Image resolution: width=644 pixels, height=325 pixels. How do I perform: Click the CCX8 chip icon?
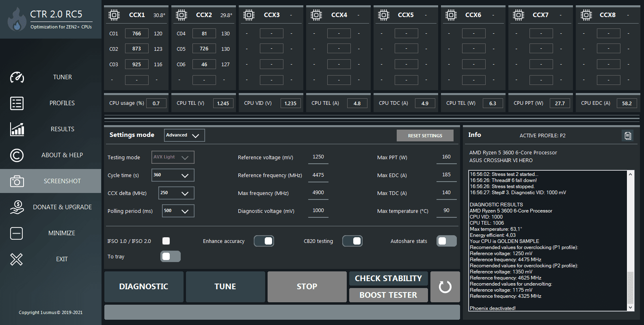pos(586,15)
